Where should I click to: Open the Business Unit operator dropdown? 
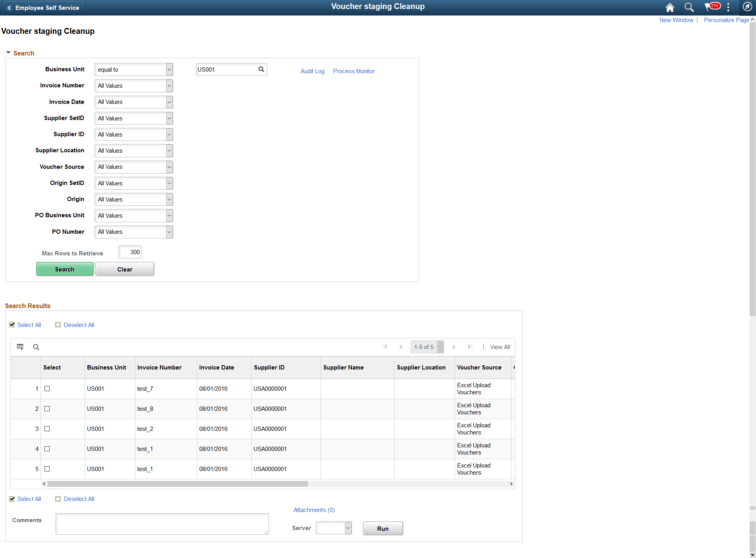pos(169,69)
